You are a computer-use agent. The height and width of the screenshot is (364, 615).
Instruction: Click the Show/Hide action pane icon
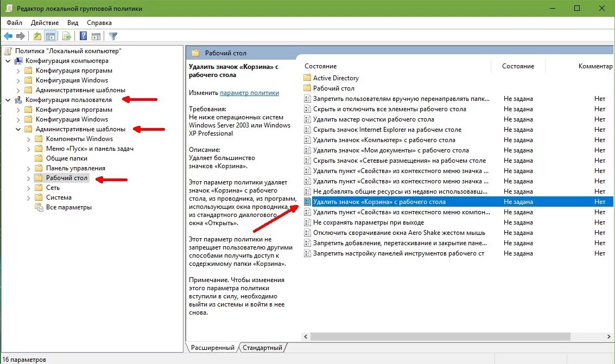pyautogui.click(x=96, y=36)
